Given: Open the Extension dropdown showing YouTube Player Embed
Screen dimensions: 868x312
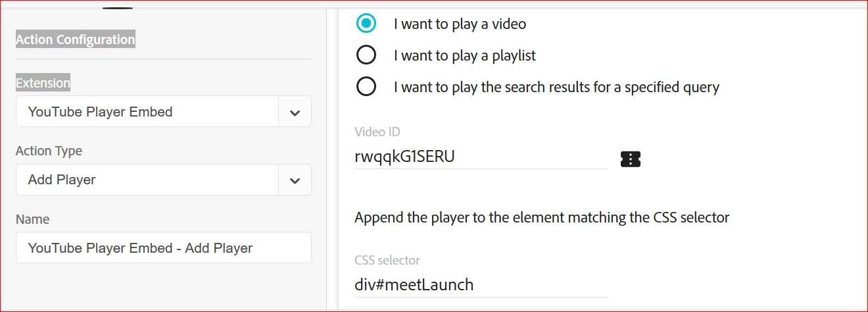Looking at the screenshot, I should (x=164, y=112).
